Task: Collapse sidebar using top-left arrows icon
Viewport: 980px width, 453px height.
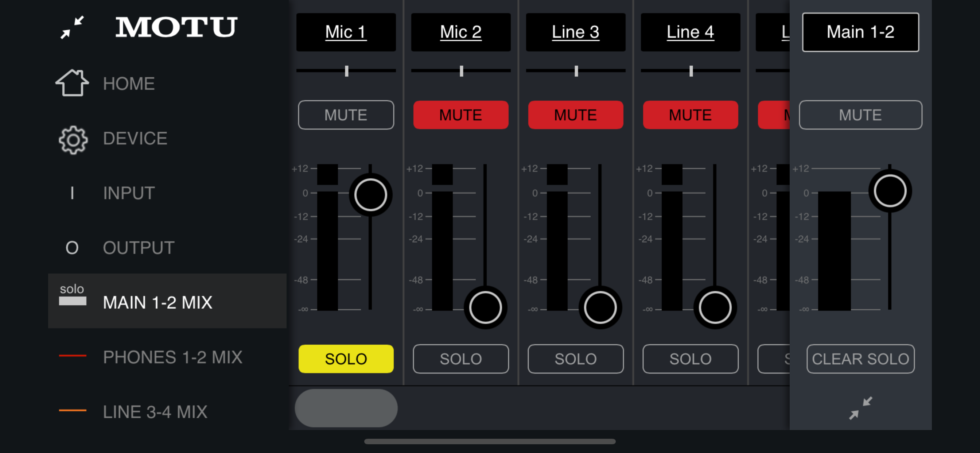Action: (x=72, y=27)
